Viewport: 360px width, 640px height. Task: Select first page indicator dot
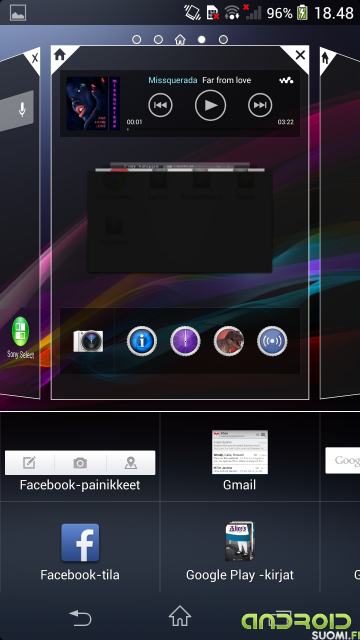pos(137,40)
